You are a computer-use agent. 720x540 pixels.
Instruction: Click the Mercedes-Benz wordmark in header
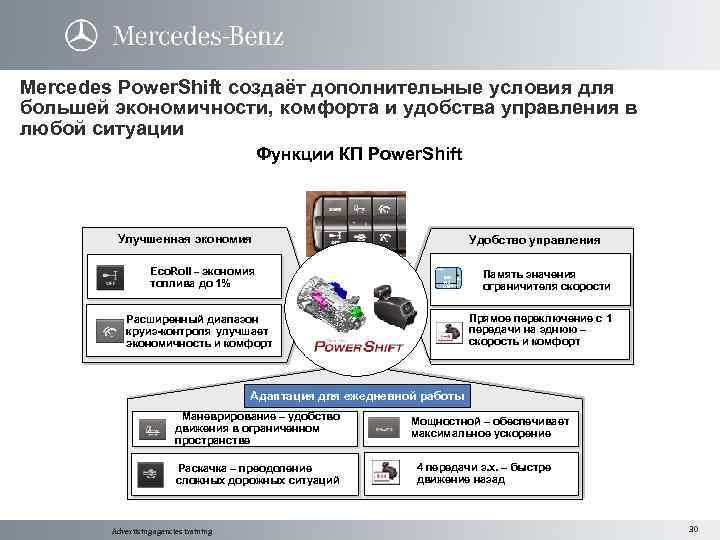(x=198, y=36)
